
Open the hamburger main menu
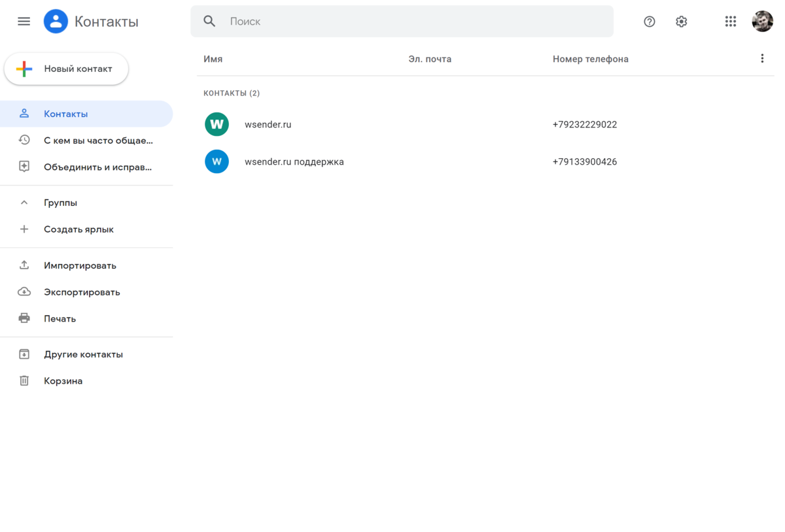24,22
